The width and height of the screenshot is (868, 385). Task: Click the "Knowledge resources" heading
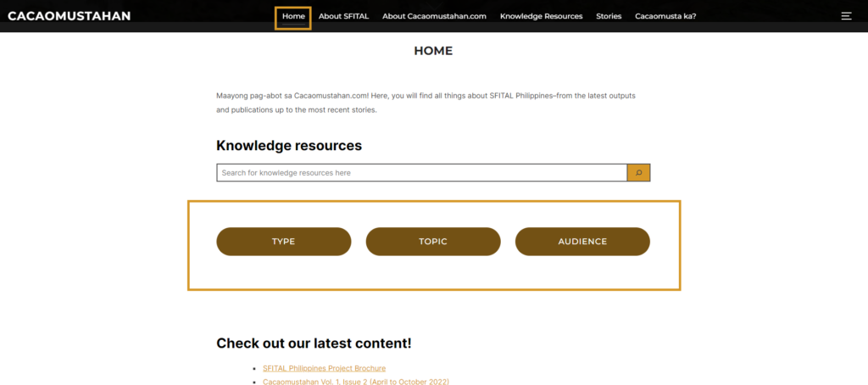pos(289,146)
